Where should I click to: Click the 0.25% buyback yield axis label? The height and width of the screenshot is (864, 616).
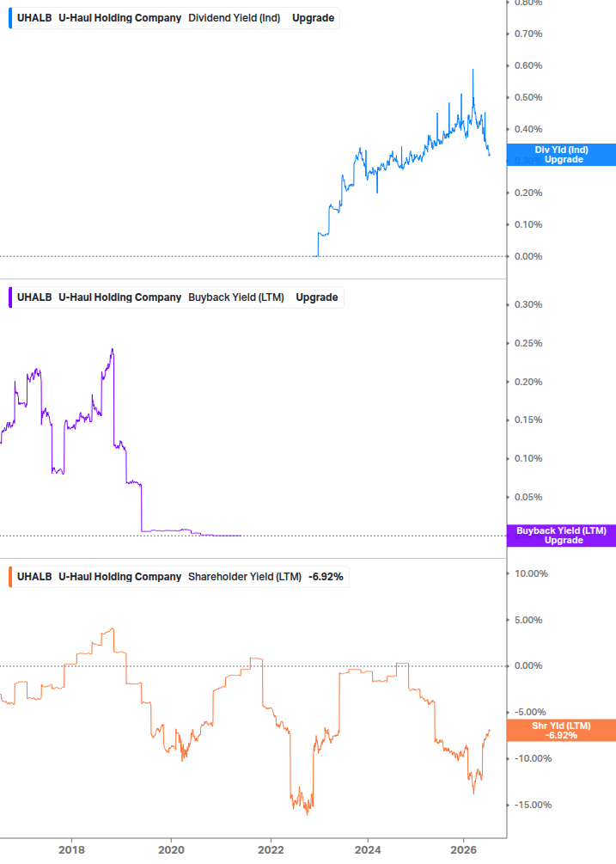(528, 343)
